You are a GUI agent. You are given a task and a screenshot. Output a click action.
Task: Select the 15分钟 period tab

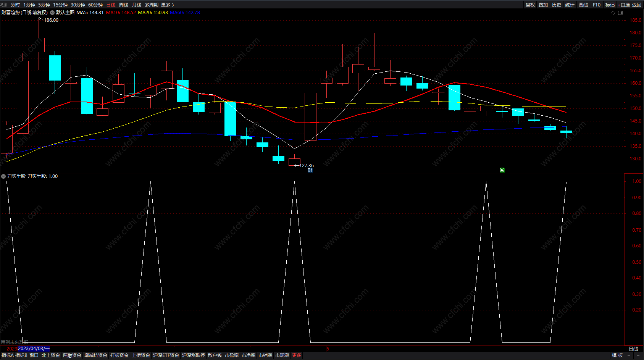tap(60, 5)
